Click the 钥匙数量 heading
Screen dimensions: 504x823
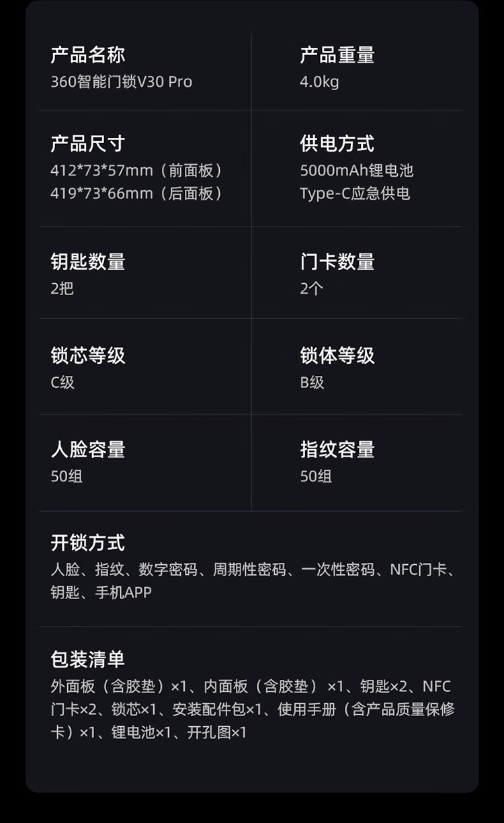87,262
